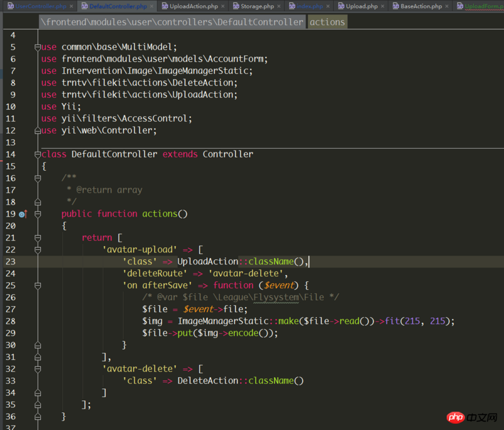Click the actions breadcrumb item
The width and height of the screenshot is (504, 430).
coord(327,22)
